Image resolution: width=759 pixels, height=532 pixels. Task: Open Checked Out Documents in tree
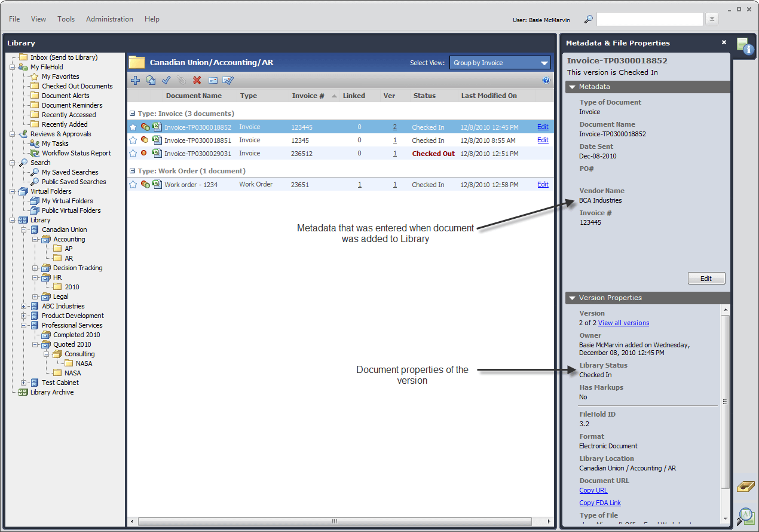(77, 86)
